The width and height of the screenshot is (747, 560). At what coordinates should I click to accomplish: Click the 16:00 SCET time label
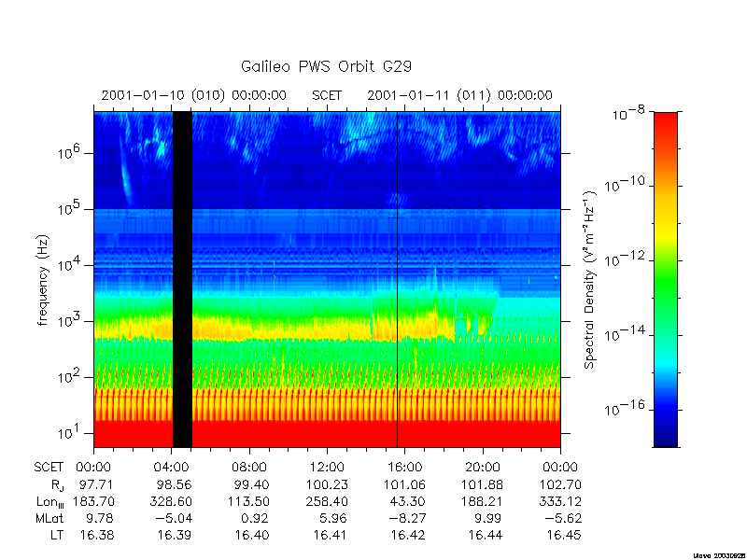coord(404,468)
